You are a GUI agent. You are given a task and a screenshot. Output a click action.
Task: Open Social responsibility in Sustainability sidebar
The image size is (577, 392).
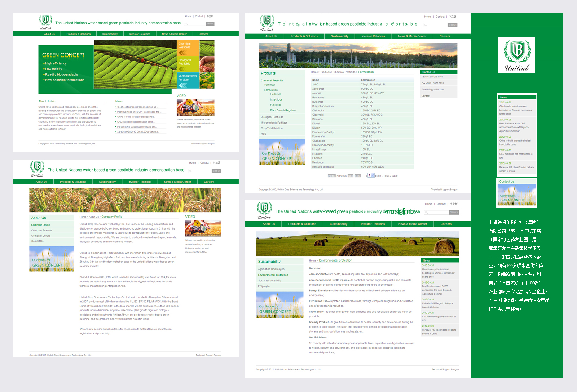point(270,281)
